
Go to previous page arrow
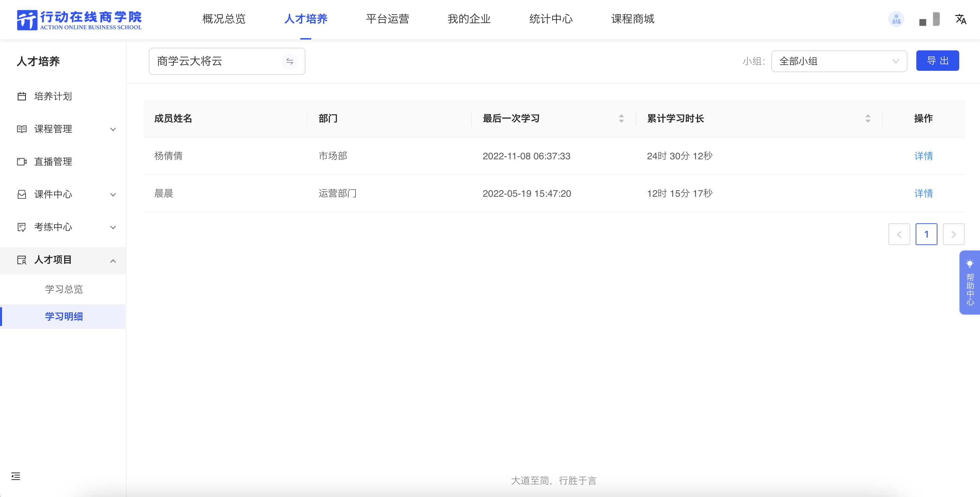[x=899, y=234]
